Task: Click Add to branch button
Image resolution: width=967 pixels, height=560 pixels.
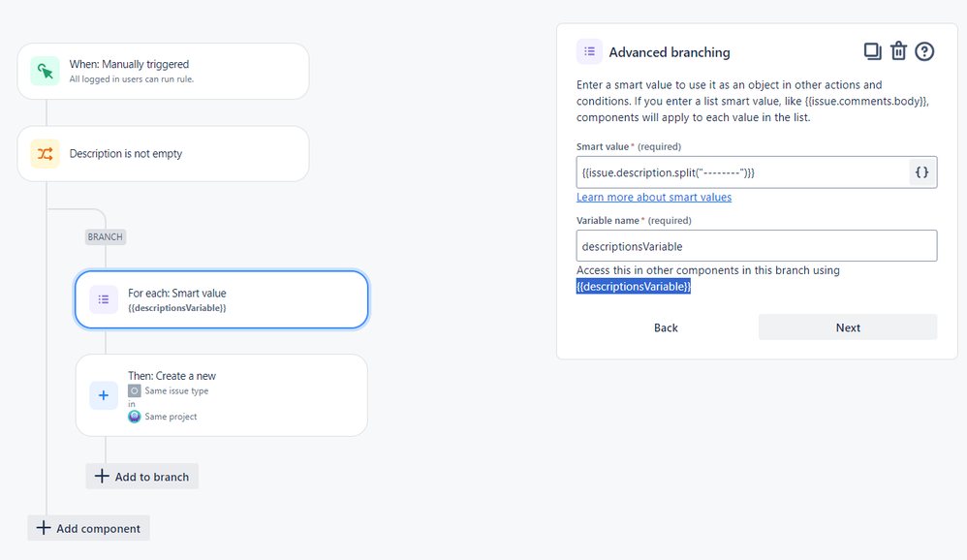Action: (x=142, y=476)
